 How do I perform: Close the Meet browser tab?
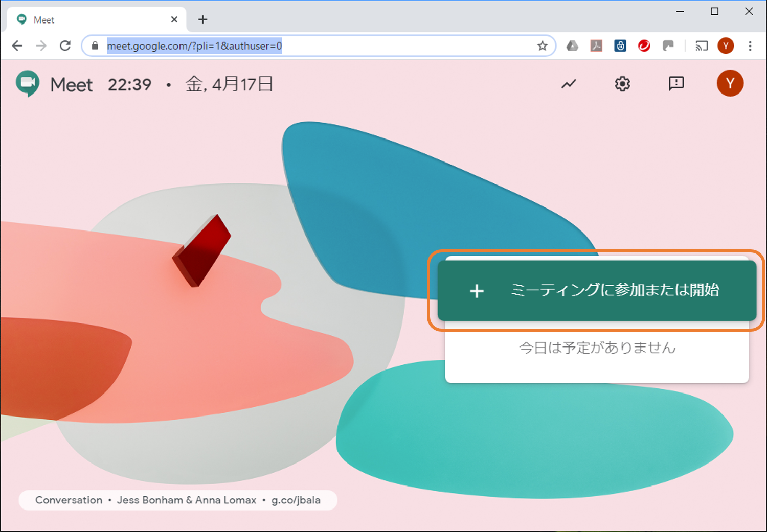tap(174, 19)
